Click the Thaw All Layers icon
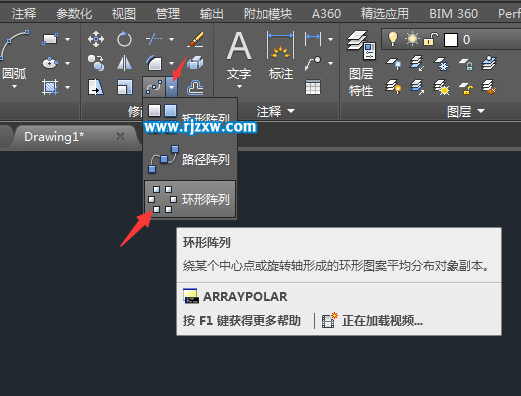The image size is (521, 396). tap(442, 87)
